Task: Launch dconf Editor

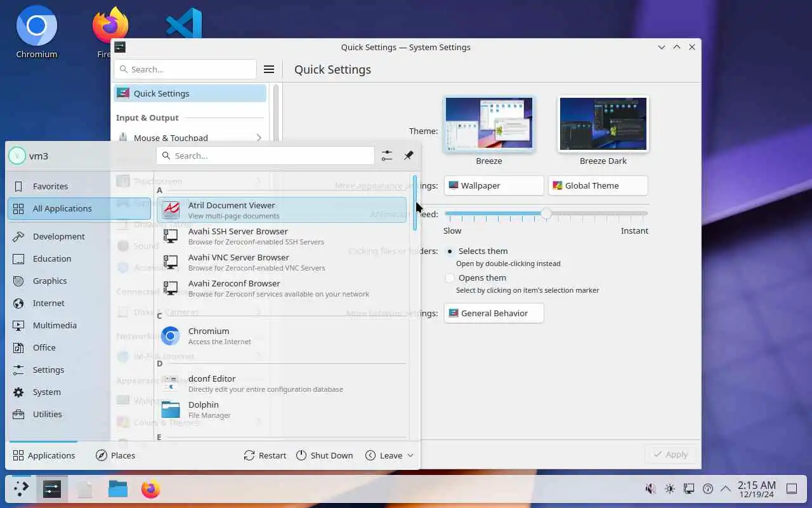Action: (282, 384)
